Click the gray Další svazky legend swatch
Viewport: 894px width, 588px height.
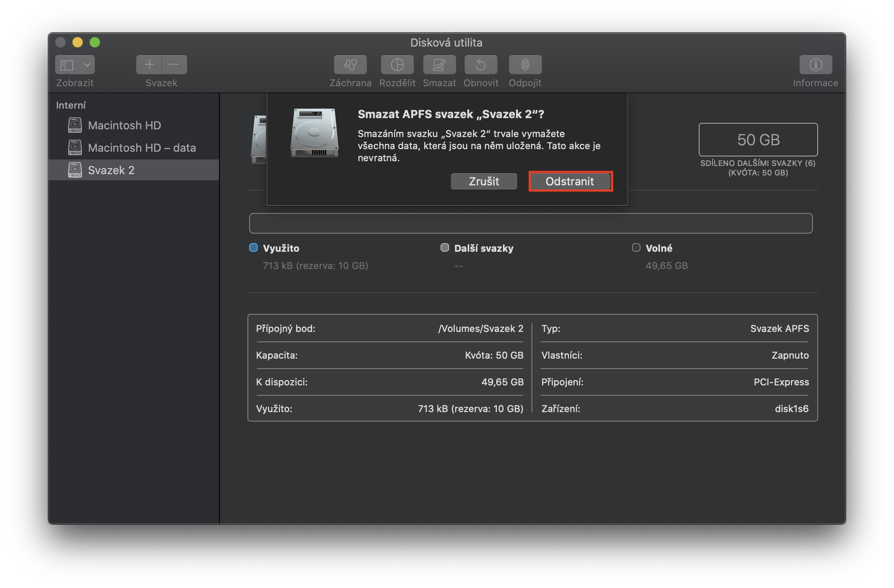click(444, 247)
